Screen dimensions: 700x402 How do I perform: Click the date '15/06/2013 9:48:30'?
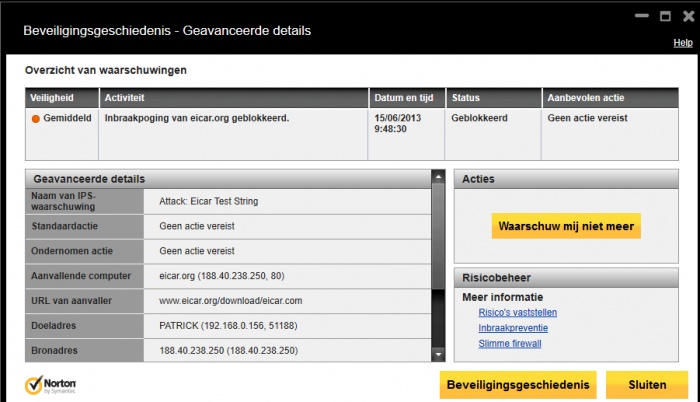(x=397, y=123)
